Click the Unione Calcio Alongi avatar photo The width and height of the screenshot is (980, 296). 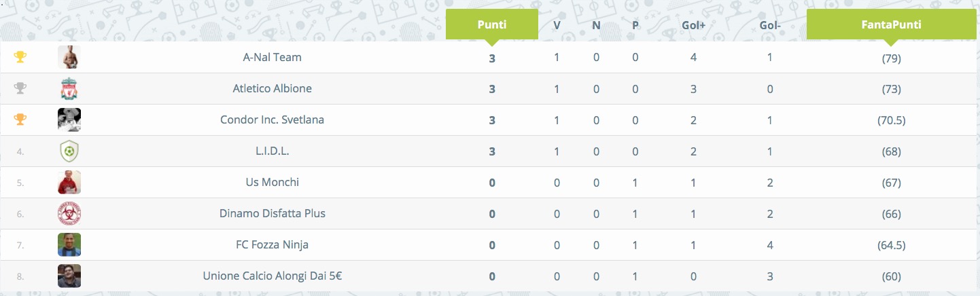pos(69,276)
